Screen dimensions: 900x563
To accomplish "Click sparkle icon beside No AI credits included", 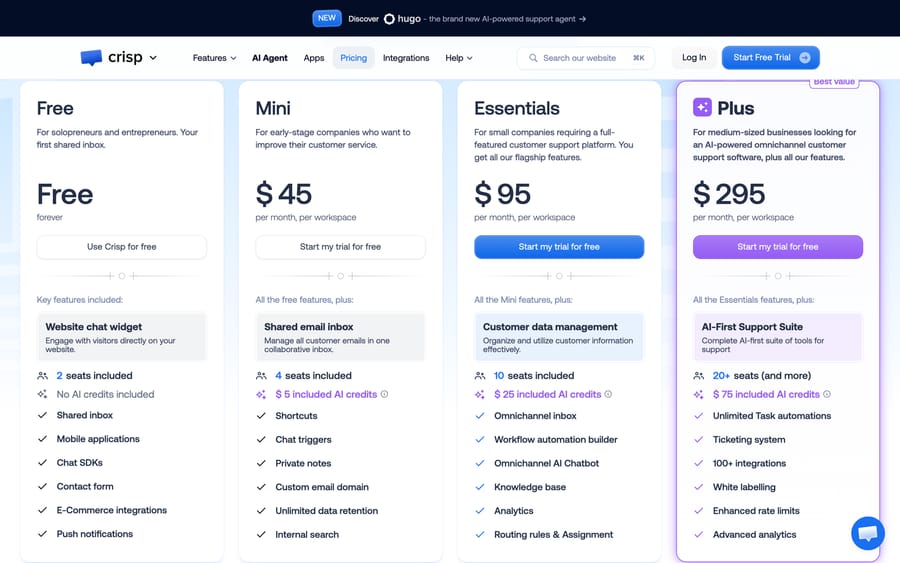I will (x=42, y=394).
